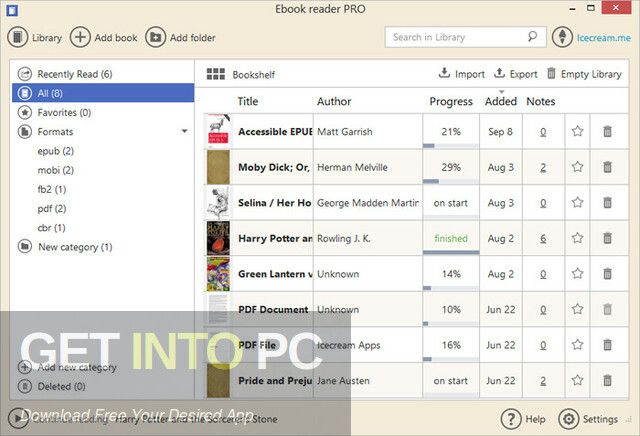Filter by mobi (2) format
640x436 pixels.
pyautogui.click(x=56, y=170)
